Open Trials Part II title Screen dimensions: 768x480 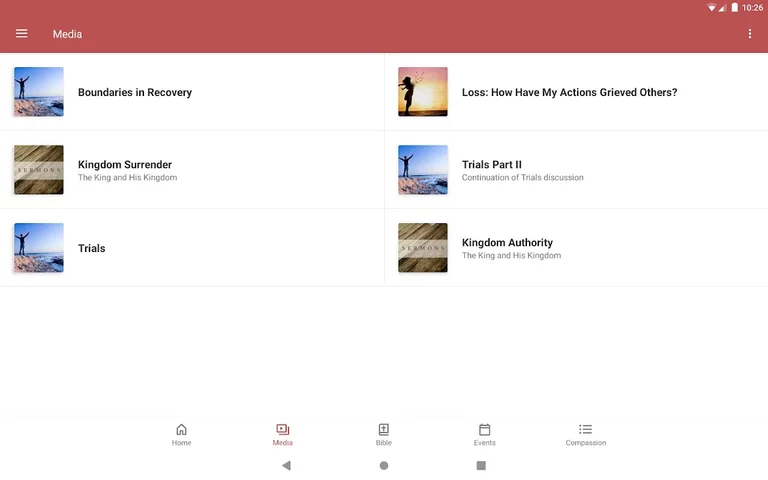[x=492, y=164]
